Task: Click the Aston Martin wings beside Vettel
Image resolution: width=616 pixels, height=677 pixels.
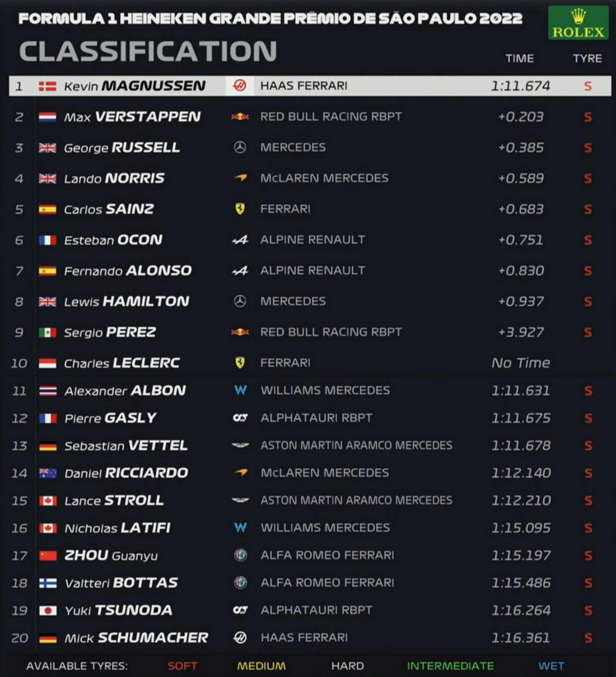Action: (240, 445)
